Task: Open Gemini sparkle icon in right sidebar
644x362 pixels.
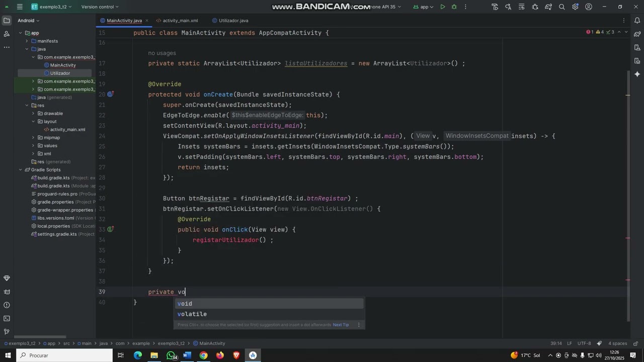Action: pos(637,74)
